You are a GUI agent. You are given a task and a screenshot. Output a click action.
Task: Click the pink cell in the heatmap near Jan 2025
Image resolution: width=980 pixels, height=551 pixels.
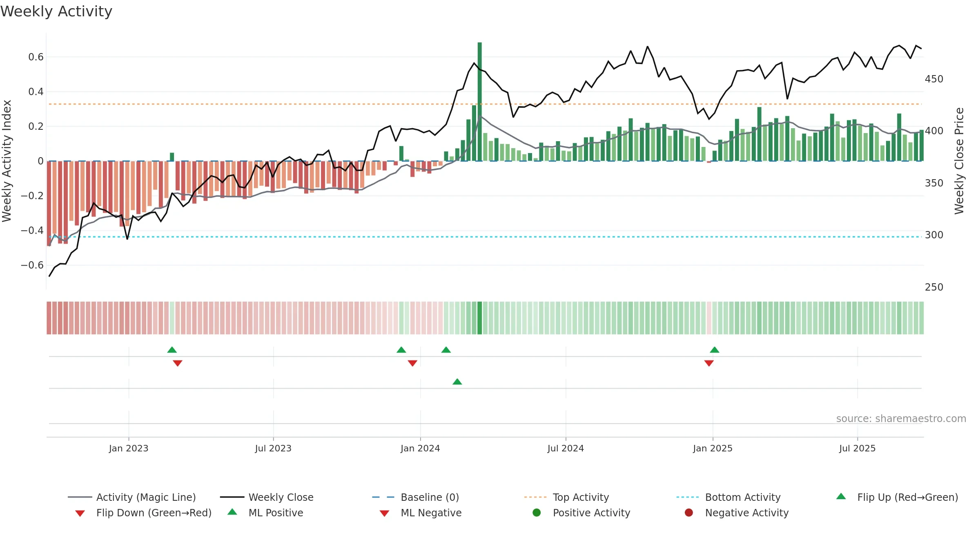(x=709, y=318)
